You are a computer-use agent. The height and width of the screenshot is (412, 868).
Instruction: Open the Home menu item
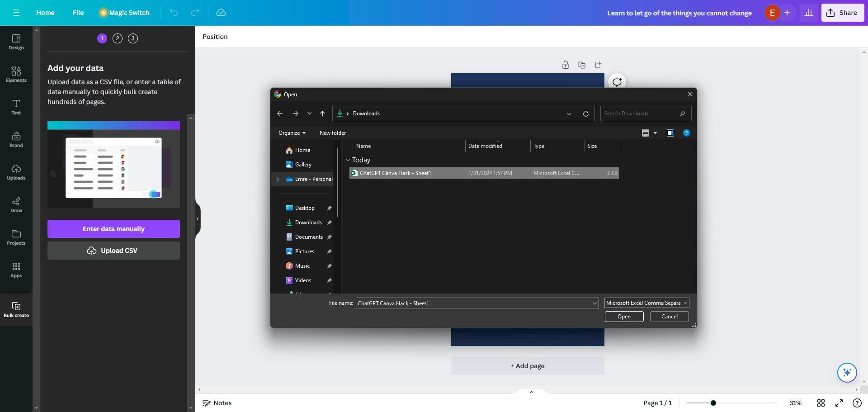tap(45, 13)
